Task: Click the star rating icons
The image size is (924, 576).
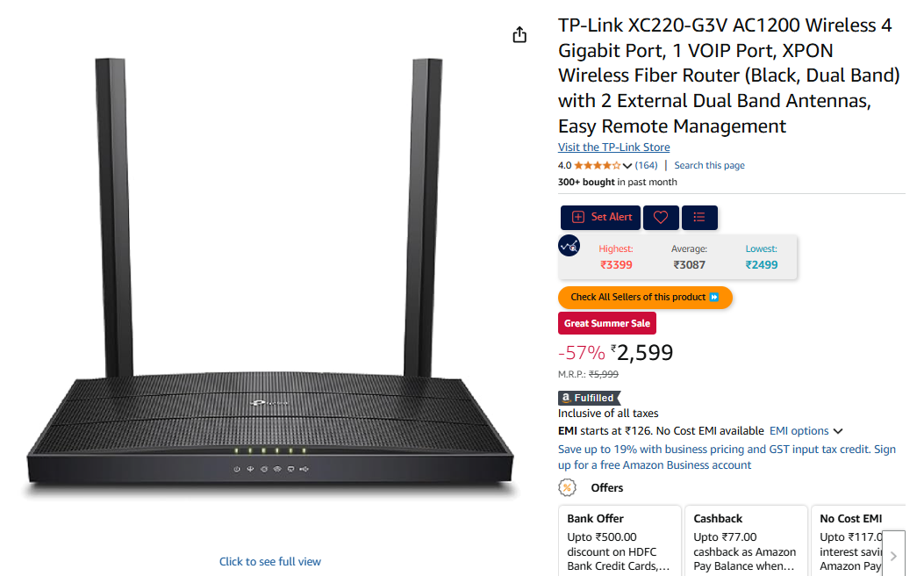Action: click(597, 166)
